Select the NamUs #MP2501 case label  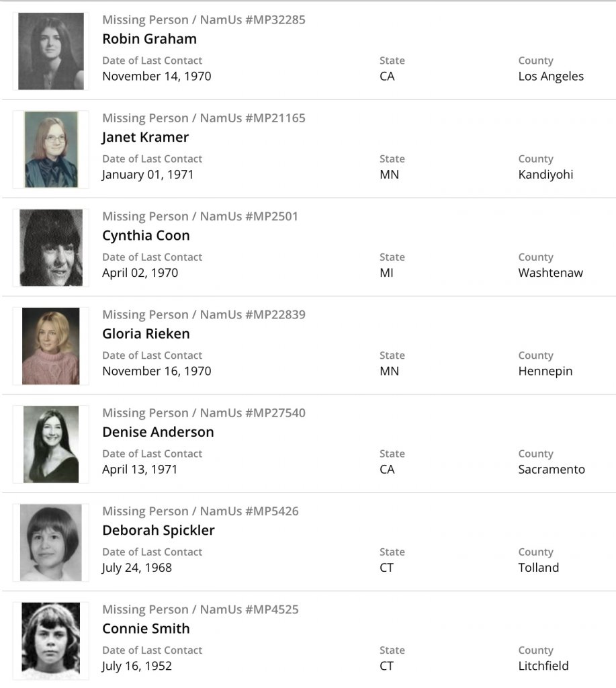pyautogui.click(x=200, y=216)
